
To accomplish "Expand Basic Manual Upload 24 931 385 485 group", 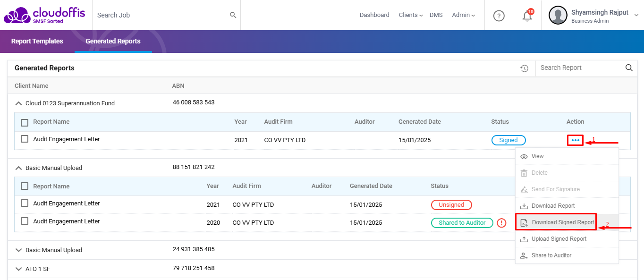I will coord(18,250).
